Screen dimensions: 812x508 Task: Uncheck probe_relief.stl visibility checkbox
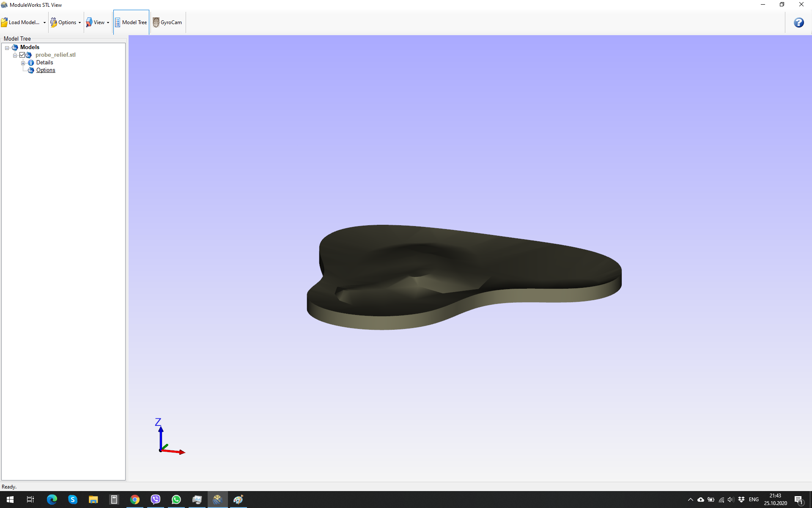pyautogui.click(x=22, y=55)
